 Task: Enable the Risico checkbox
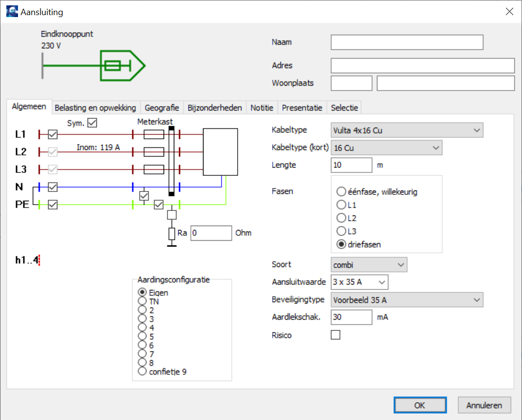(336, 335)
